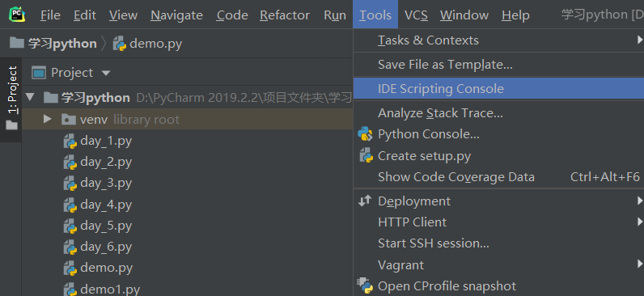Viewport: 644px width, 296px height.
Task: Select day_3.py in project tree
Action: point(106,183)
